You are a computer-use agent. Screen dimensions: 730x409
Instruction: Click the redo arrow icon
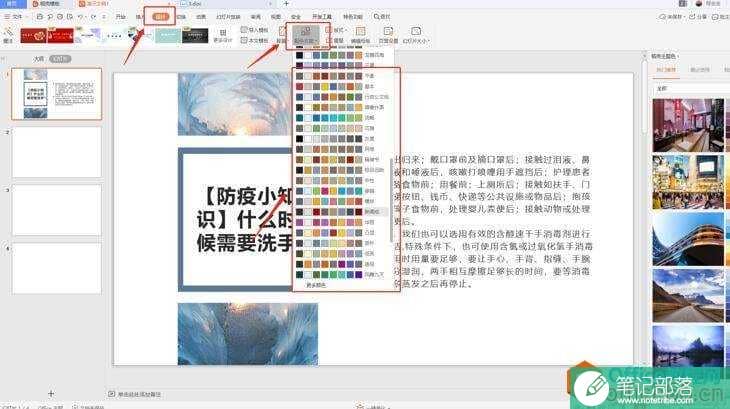coord(93,17)
